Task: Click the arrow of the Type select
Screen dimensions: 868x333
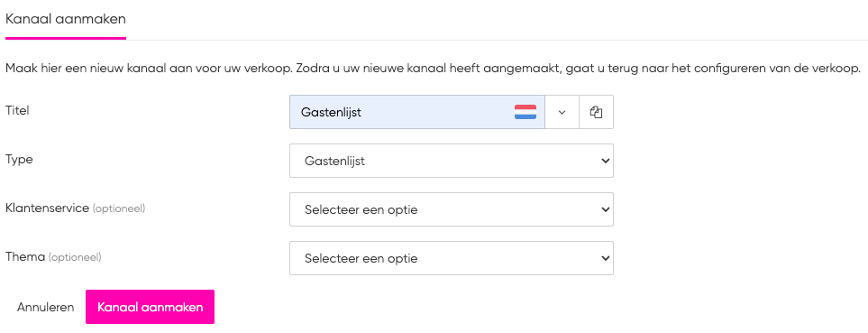Action: pyautogui.click(x=605, y=162)
